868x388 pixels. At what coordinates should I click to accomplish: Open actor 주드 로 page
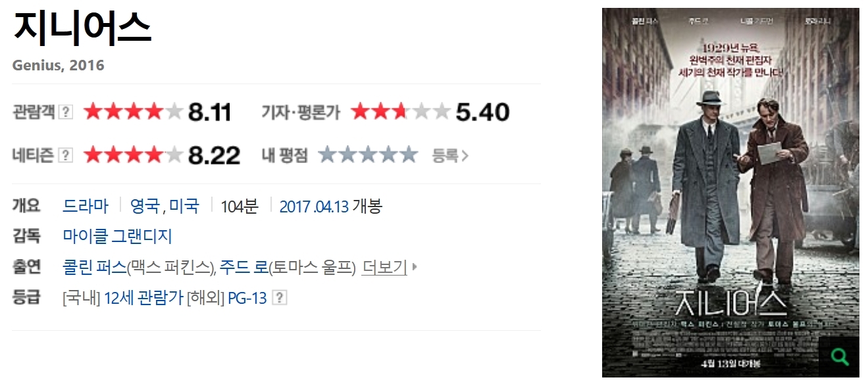click(x=244, y=268)
